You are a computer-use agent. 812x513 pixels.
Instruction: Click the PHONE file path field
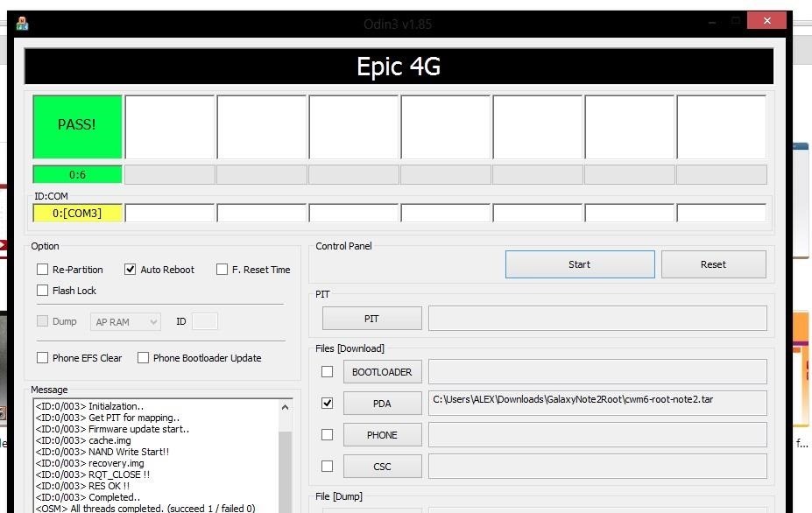597,435
